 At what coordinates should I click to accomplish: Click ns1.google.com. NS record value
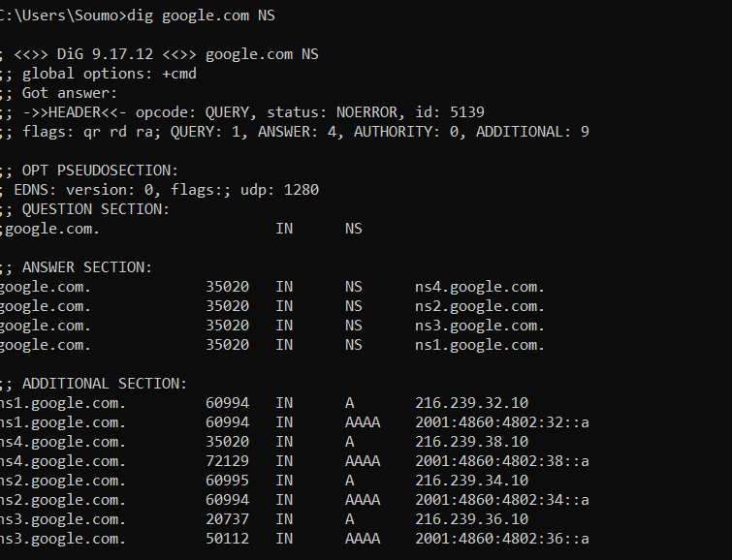tap(480, 345)
